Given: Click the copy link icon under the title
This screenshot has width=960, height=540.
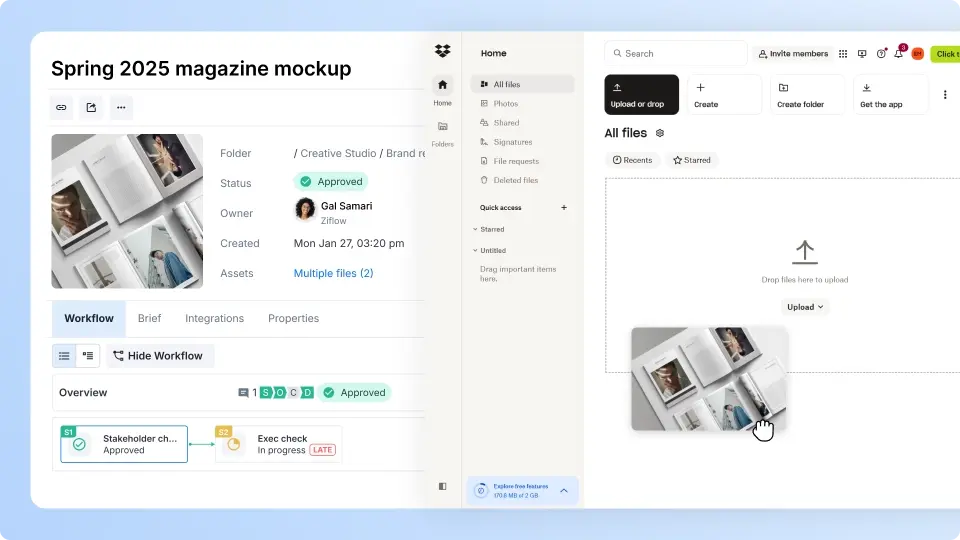Looking at the screenshot, I should 61,107.
